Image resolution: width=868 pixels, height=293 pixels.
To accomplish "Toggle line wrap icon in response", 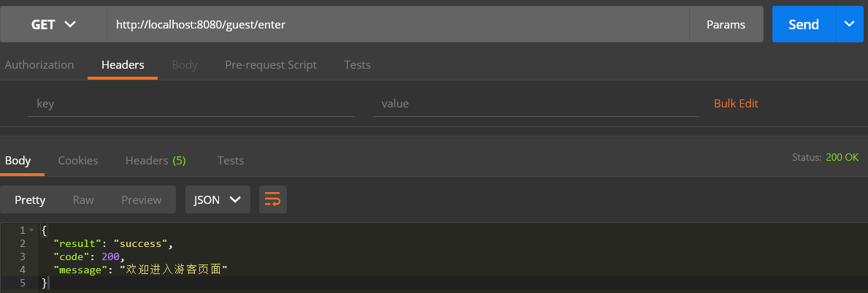I will pos(272,199).
